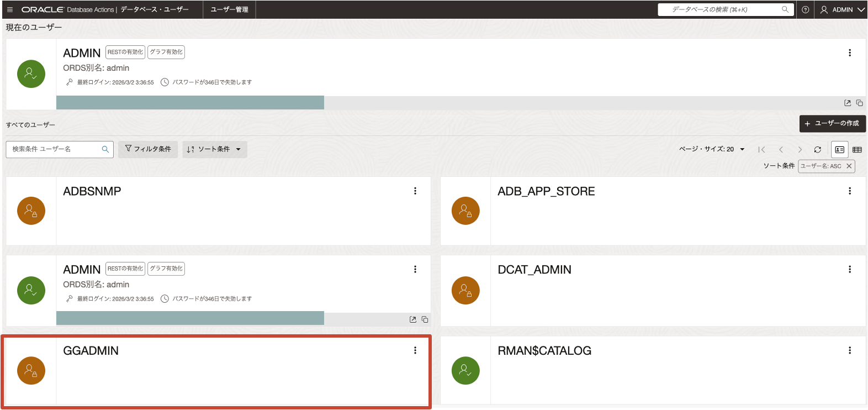Click the ユーザーの作成 button
Viewport: 868px width, 410px height.
832,124
